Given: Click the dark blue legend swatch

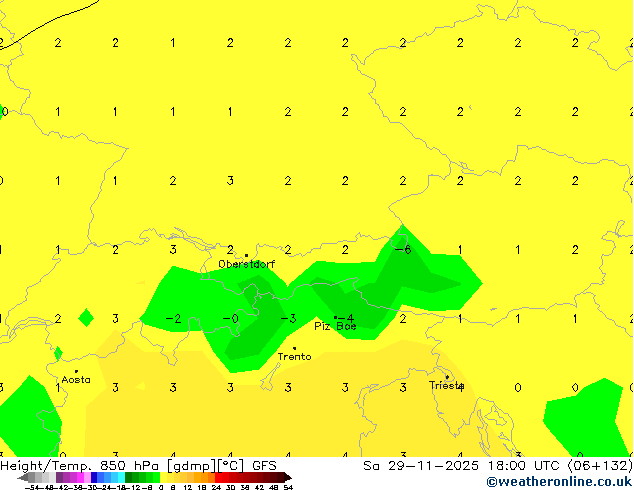Looking at the screenshot, I should [94, 477].
